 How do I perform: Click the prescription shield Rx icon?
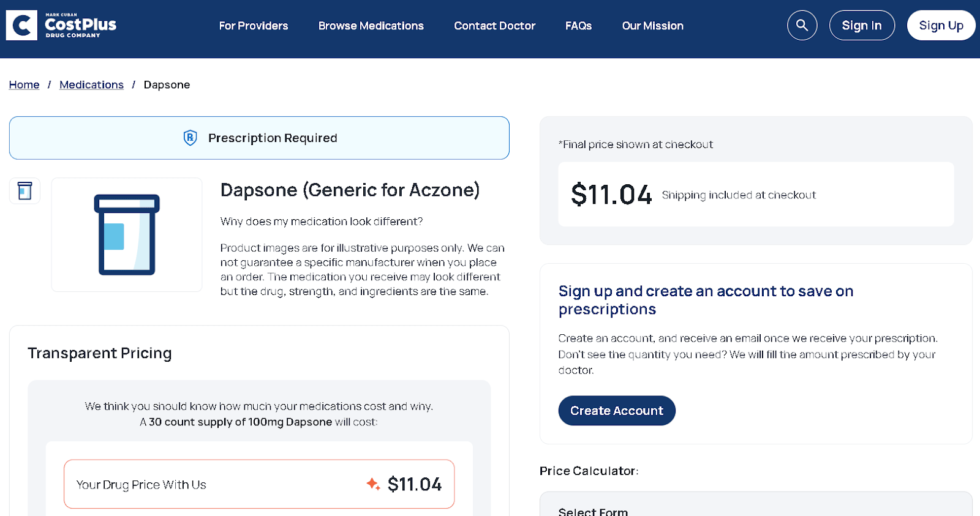(x=190, y=138)
